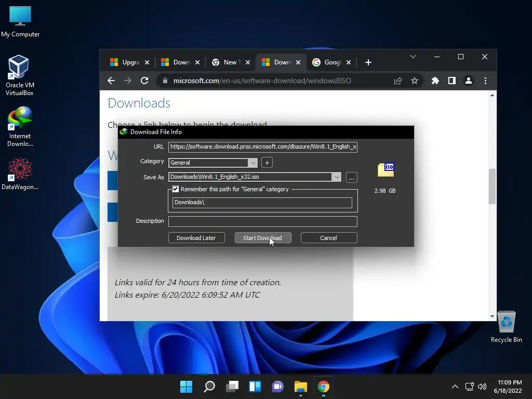Image resolution: width=532 pixels, height=399 pixels.
Task: Click the Chrome address bar URL
Action: pos(262,81)
